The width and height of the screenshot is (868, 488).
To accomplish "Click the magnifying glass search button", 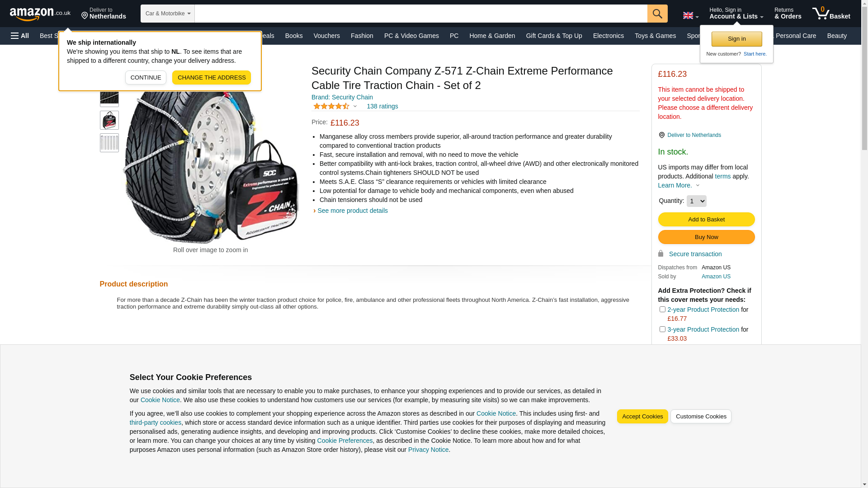I will [657, 14].
